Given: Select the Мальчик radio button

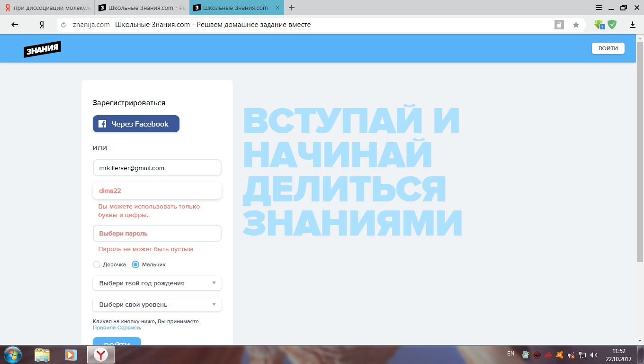Looking at the screenshot, I should tap(135, 264).
